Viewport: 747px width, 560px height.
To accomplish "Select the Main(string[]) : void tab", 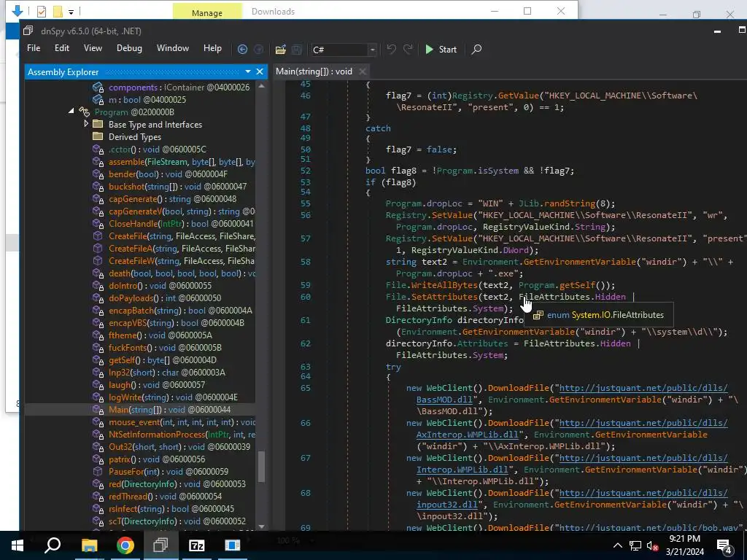I will (314, 71).
